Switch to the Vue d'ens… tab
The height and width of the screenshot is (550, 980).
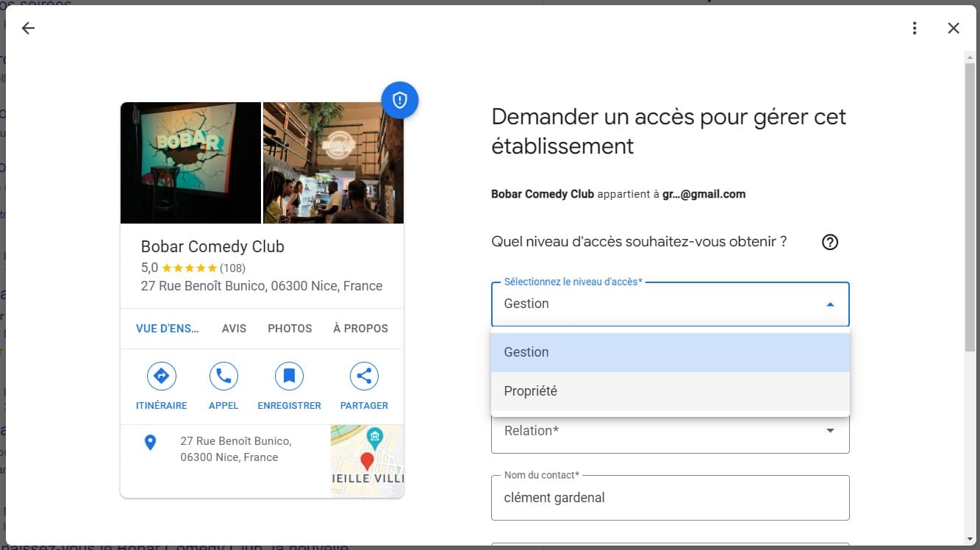coord(168,329)
